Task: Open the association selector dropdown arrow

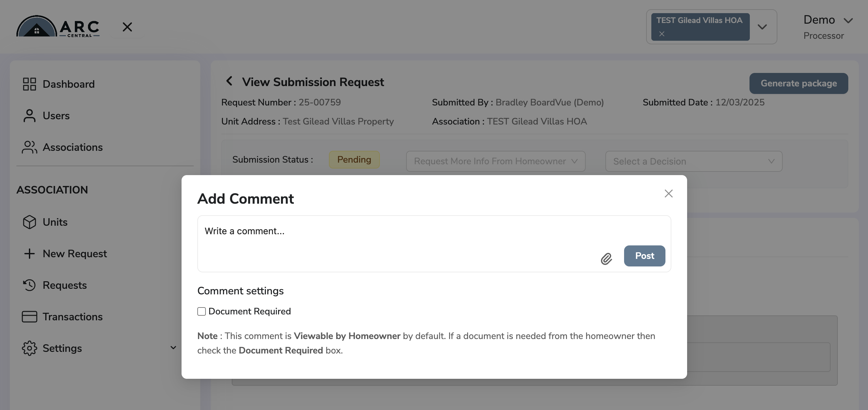Action: pos(762,27)
